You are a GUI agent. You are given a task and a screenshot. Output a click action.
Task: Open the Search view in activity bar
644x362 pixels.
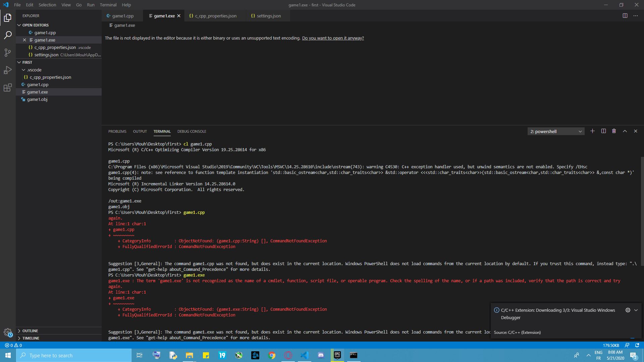(x=8, y=35)
